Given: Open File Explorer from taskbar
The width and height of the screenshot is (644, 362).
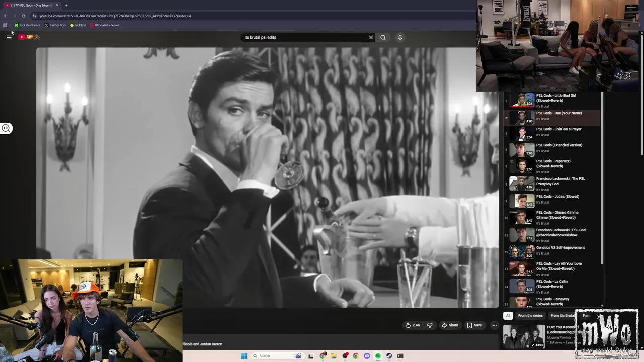Looking at the screenshot, I should pos(334,356).
